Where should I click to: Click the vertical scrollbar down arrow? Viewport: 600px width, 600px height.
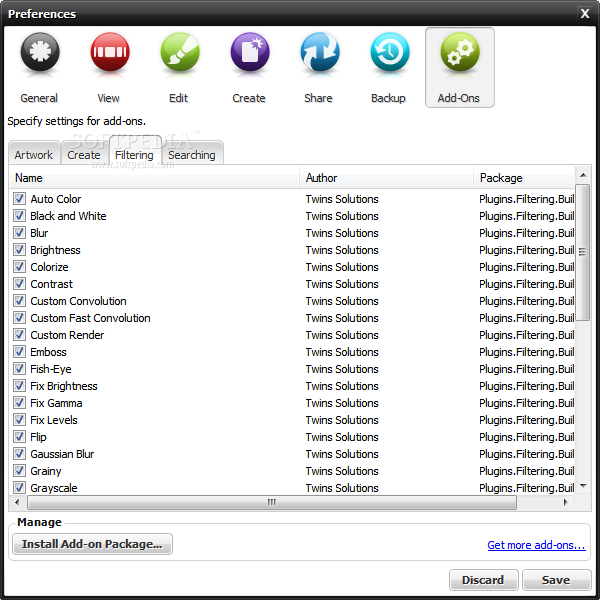click(583, 486)
